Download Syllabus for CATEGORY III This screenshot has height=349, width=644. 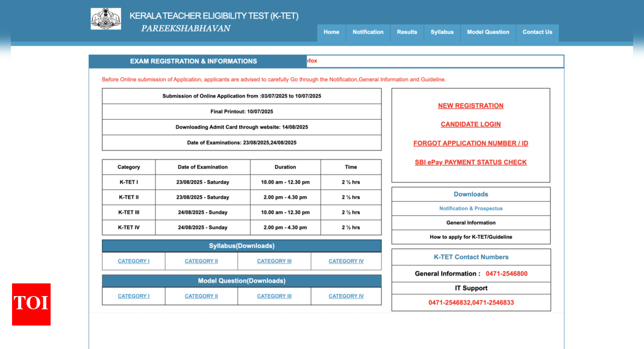pyautogui.click(x=274, y=261)
